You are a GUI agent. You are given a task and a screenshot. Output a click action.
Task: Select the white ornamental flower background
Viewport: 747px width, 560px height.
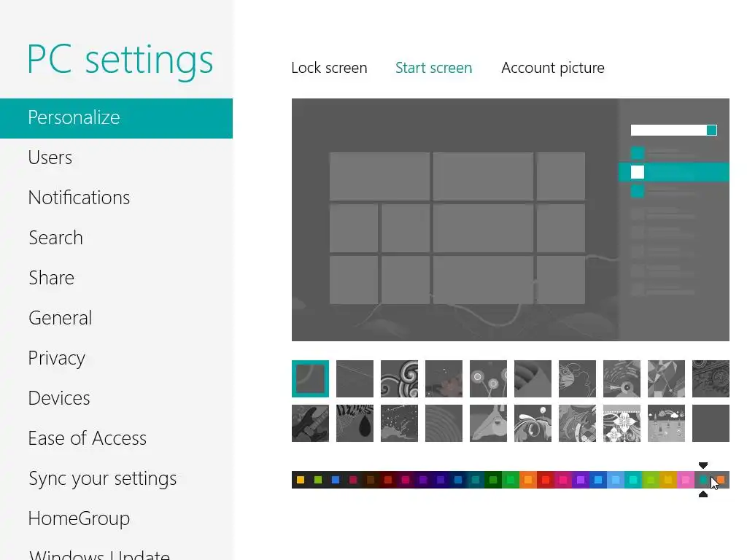pyautogui.click(x=622, y=424)
